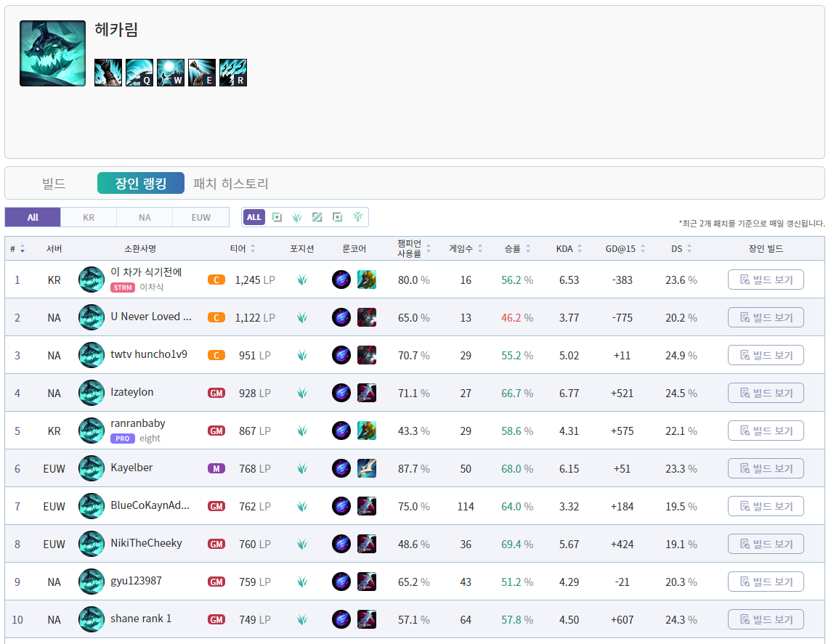Open 빌드 보기 for ranranbaby

[766, 431]
